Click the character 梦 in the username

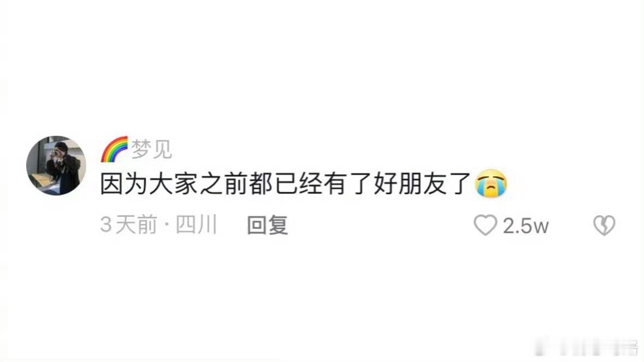[141, 149]
